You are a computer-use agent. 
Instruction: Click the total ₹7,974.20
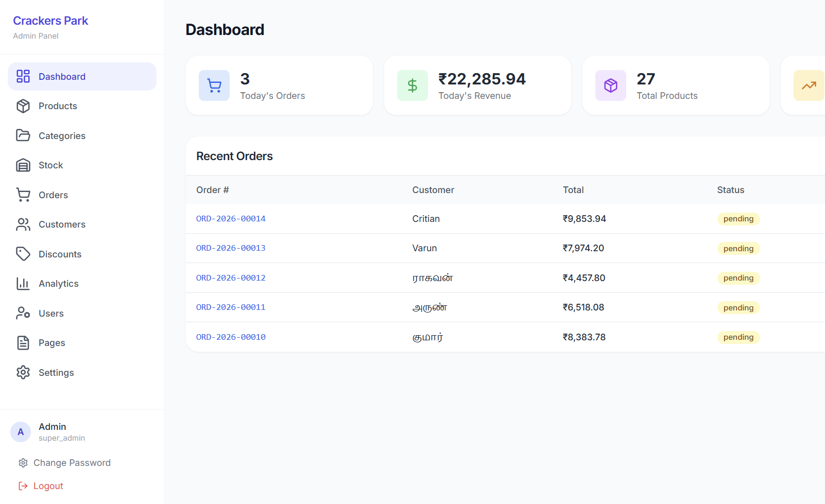(x=583, y=248)
